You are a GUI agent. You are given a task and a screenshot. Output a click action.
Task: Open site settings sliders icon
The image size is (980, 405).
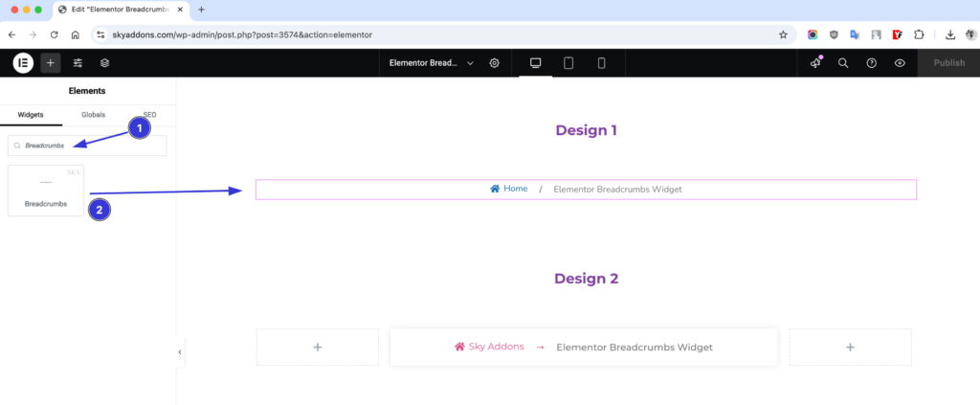pos(78,63)
